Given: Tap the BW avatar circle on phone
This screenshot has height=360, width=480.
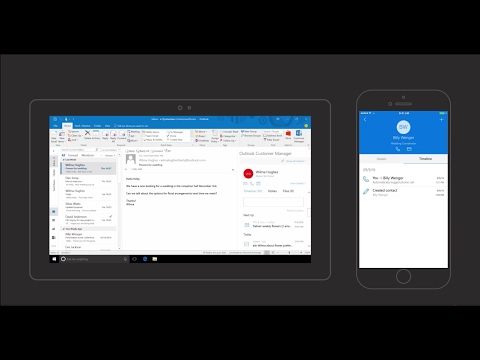Looking at the screenshot, I should [403, 127].
